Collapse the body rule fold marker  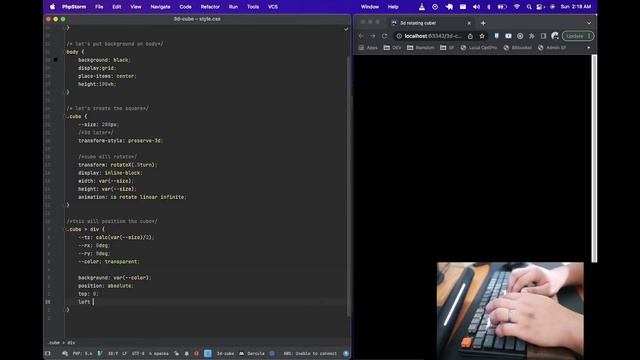click(64, 52)
